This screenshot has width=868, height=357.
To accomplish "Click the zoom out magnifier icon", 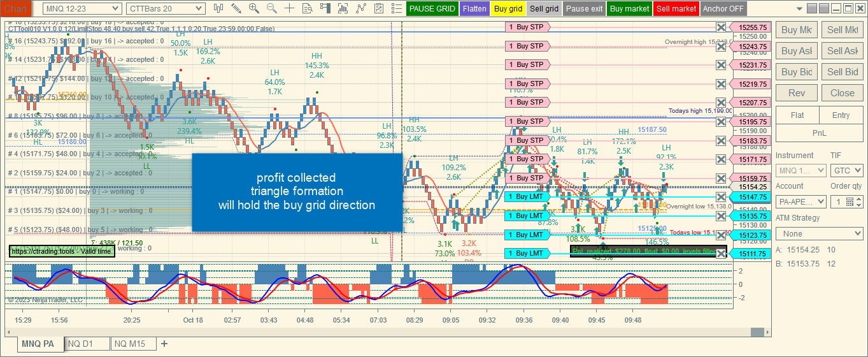I will pos(272,8).
